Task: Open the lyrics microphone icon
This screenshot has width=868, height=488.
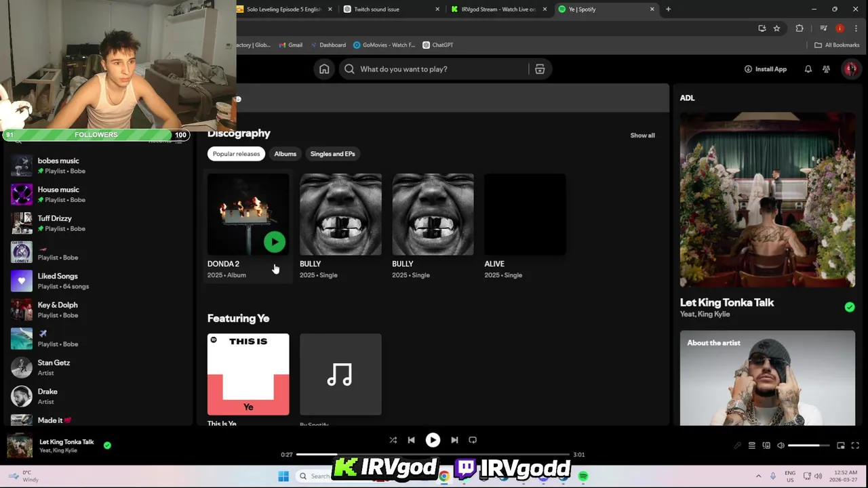Action: point(737,445)
